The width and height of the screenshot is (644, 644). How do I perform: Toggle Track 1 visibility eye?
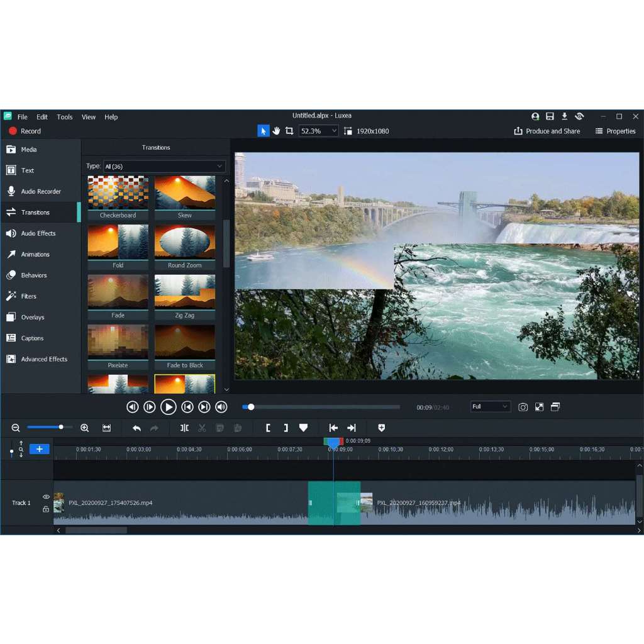[x=46, y=497]
